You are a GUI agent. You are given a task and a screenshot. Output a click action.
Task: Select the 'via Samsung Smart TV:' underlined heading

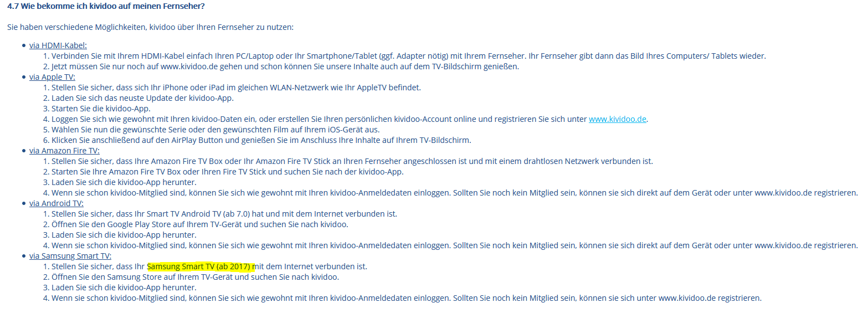coord(70,256)
